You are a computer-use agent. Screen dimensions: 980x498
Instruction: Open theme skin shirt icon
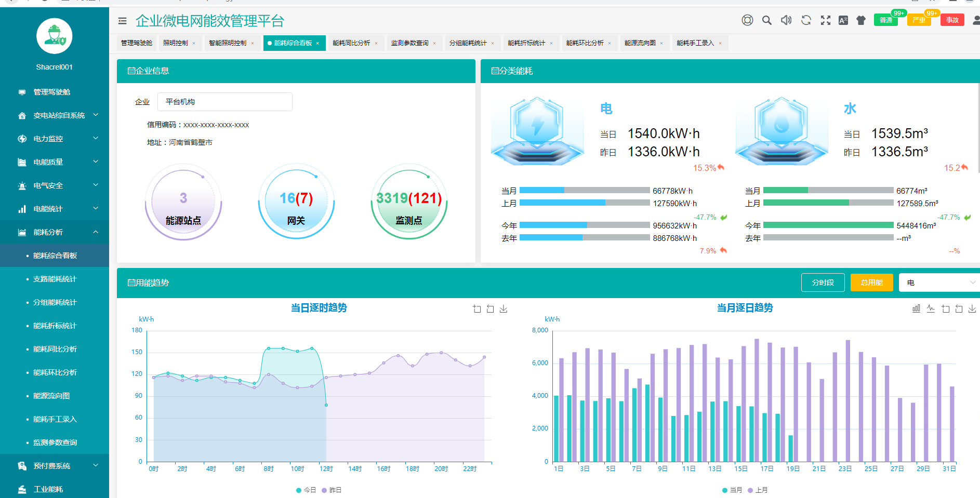coord(861,20)
